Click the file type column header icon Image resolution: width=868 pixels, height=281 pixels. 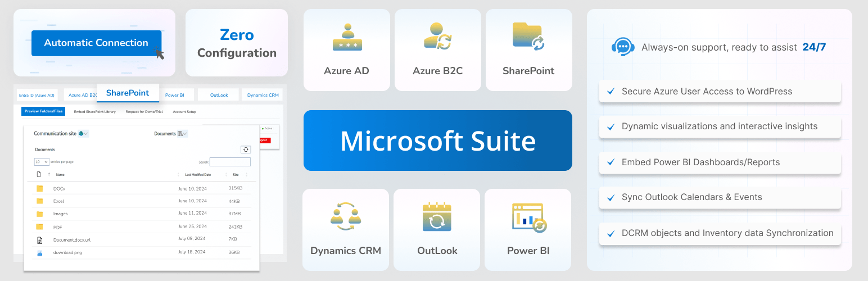(39, 175)
